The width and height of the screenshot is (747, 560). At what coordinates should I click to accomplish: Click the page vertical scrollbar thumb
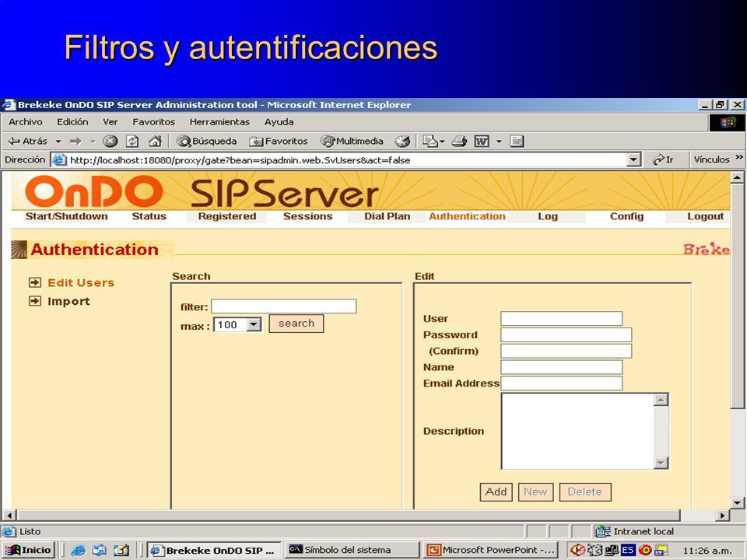pyautogui.click(x=737, y=296)
